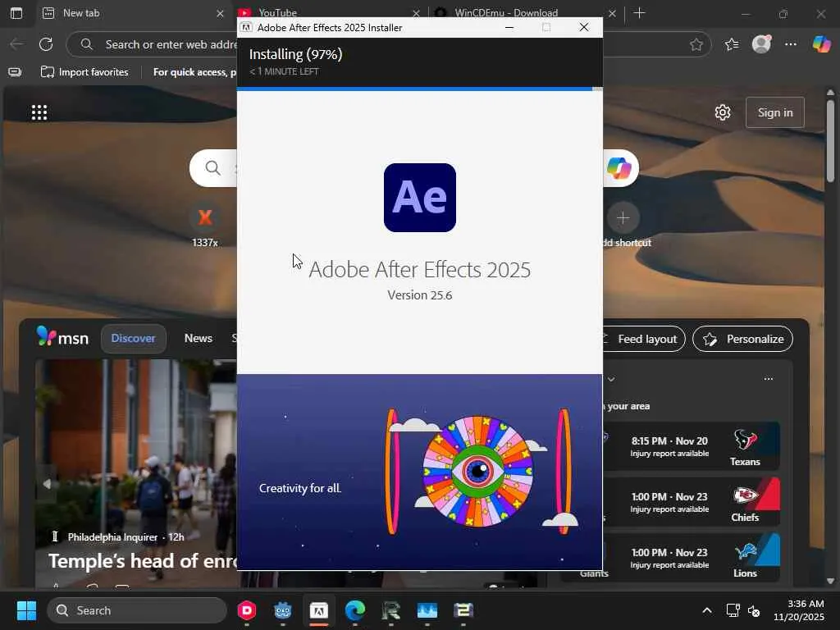This screenshot has width=840, height=630.
Task: Open a new browser tab
Action: [x=639, y=13]
